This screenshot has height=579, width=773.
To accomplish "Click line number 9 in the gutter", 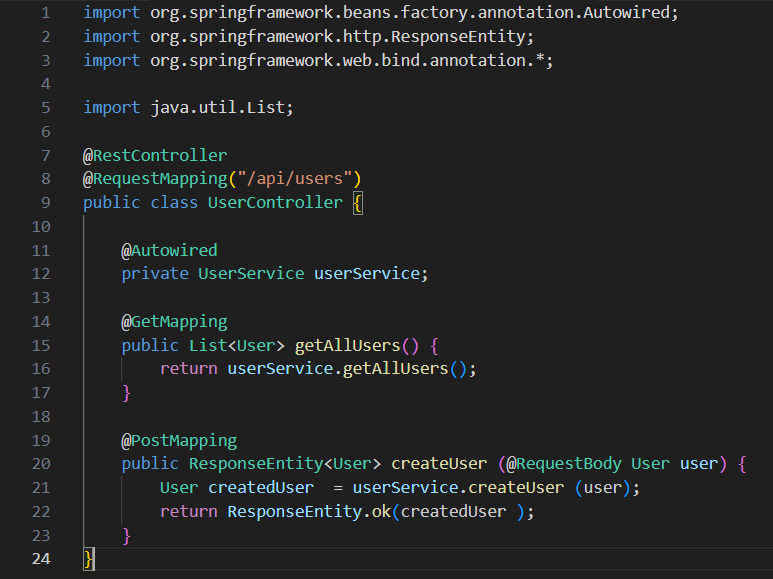I will [45, 203].
